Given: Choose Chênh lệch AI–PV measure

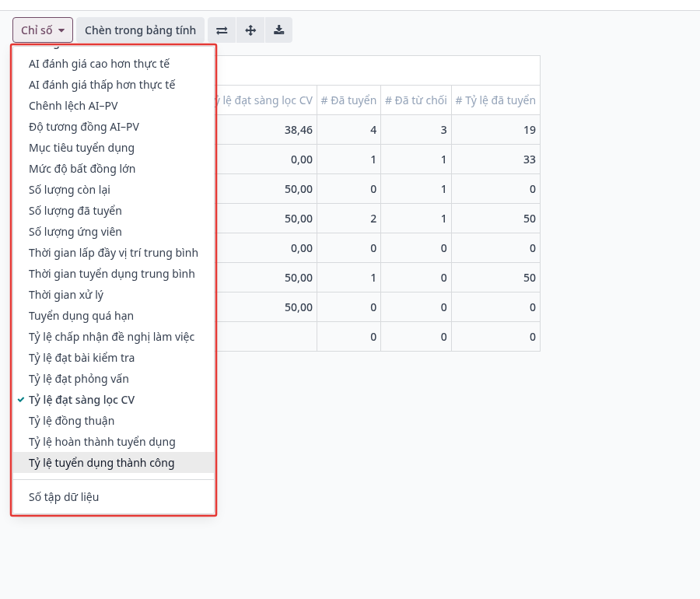Looking at the screenshot, I should point(114,106).
